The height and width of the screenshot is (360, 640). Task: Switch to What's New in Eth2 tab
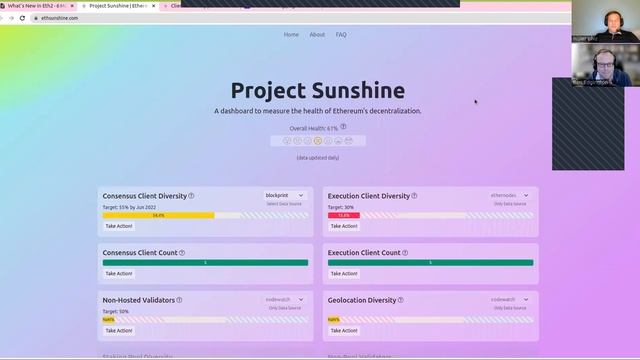[x=37, y=6]
